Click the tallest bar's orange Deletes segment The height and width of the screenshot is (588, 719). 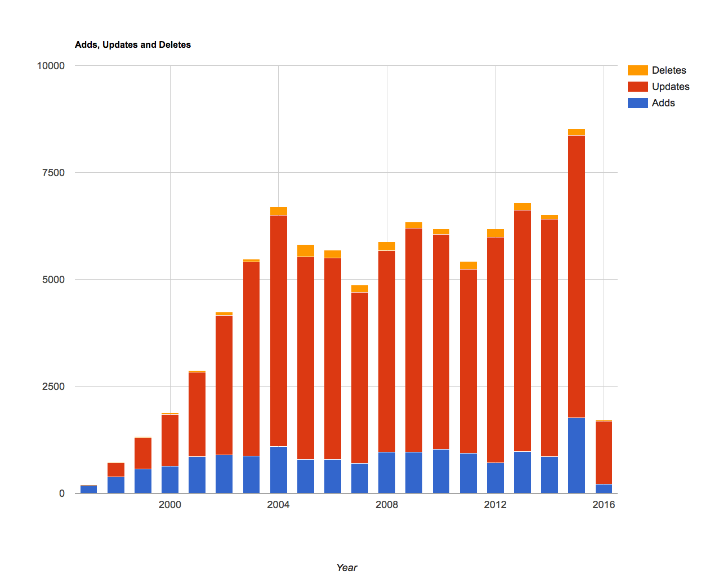point(577,132)
